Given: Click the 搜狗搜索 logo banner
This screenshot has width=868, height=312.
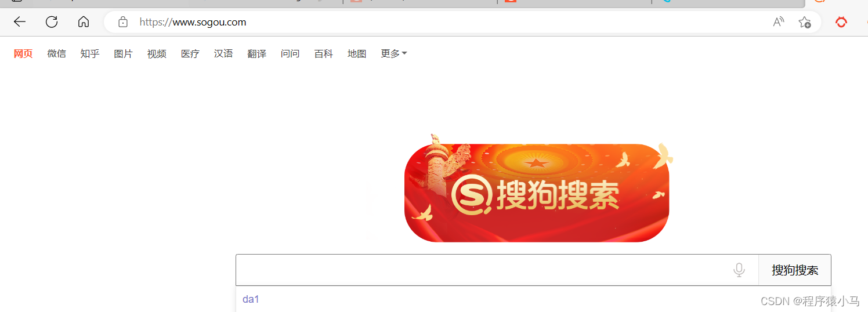Looking at the screenshot, I should tap(537, 193).
